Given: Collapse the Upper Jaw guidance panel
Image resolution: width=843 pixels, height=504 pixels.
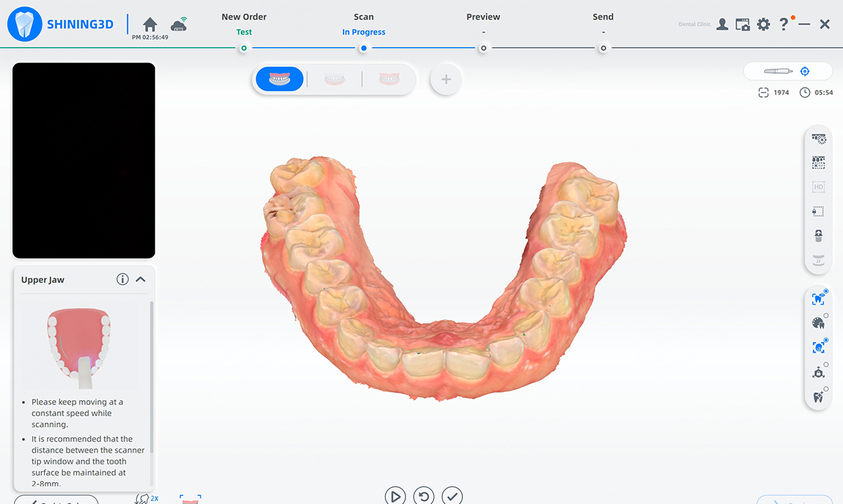Looking at the screenshot, I should pos(140,279).
